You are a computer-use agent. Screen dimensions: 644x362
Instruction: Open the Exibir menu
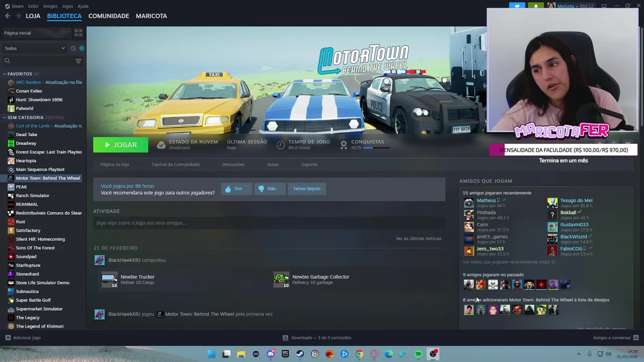click(33, 6)
